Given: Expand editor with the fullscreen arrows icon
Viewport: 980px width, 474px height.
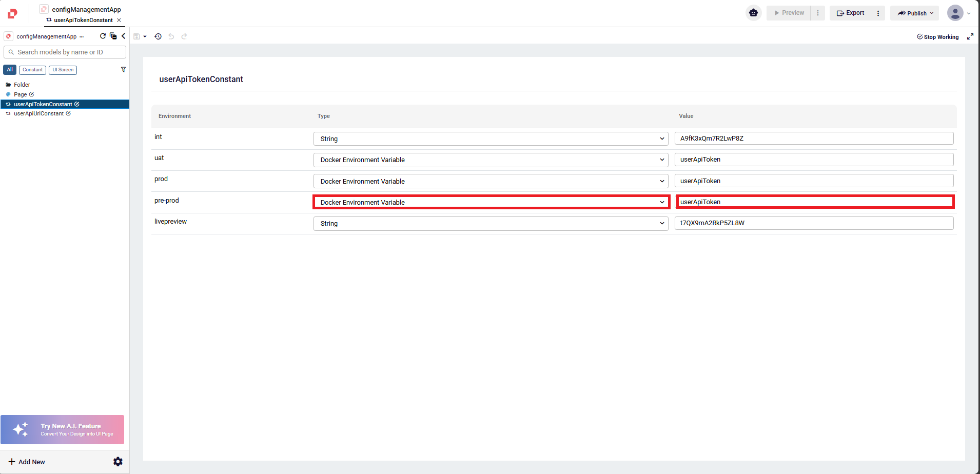Looking at the screenshot, I should coord(970,36).
